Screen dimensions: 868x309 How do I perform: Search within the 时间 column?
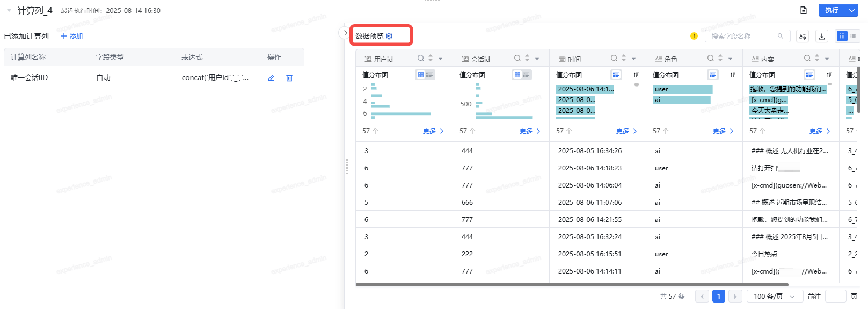pos(614,58)
